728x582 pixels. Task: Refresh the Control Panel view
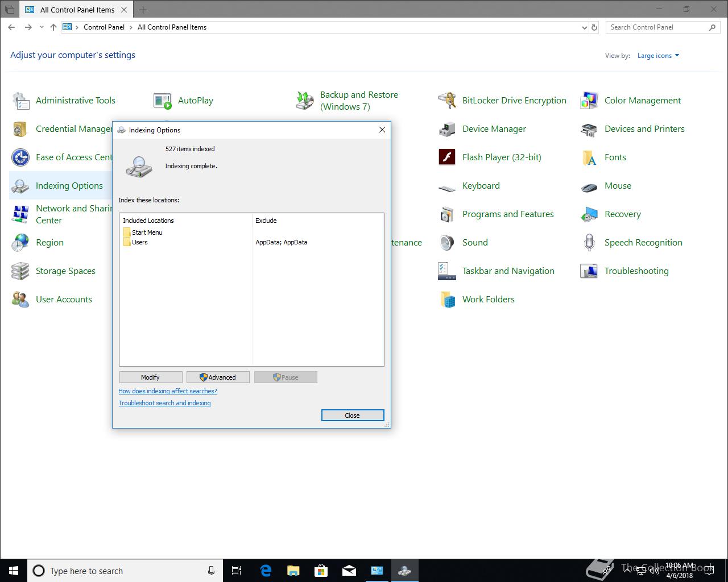(x=594, y=27)
